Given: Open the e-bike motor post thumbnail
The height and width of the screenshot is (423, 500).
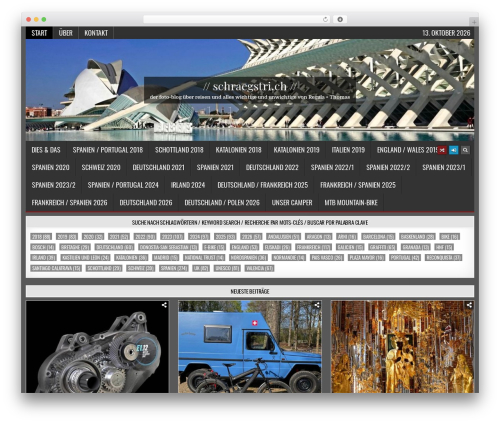Looking at the screenshot, I should coord(97,347).
